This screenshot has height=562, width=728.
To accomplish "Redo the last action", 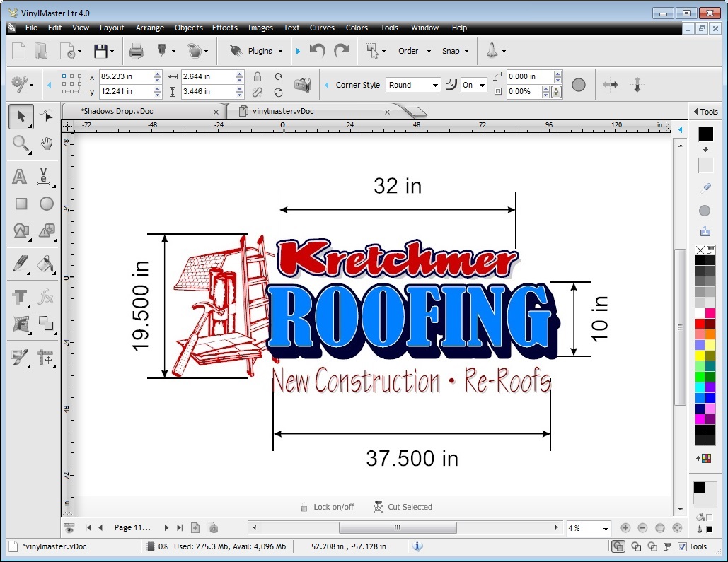I will click(x=342, y=50).
